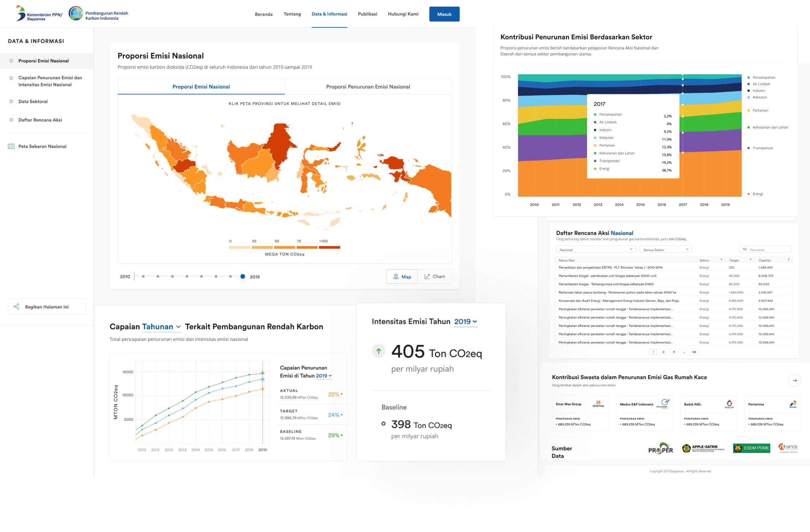Switch to the Proporsi Penurunan Emisi Nasional tab

368,86
